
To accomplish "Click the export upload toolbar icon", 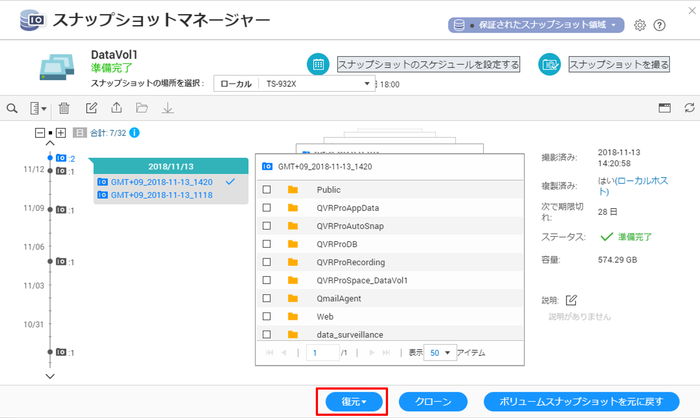I will click(x=117, y=108).
